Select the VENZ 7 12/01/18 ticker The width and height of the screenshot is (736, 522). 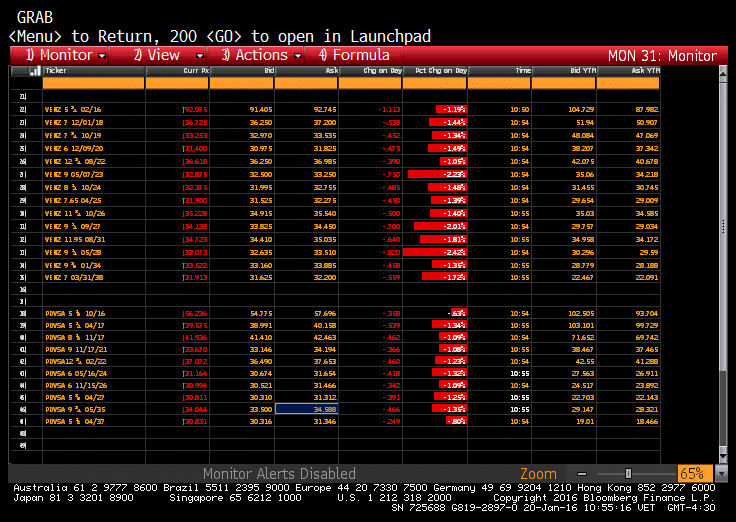[74, 123]
